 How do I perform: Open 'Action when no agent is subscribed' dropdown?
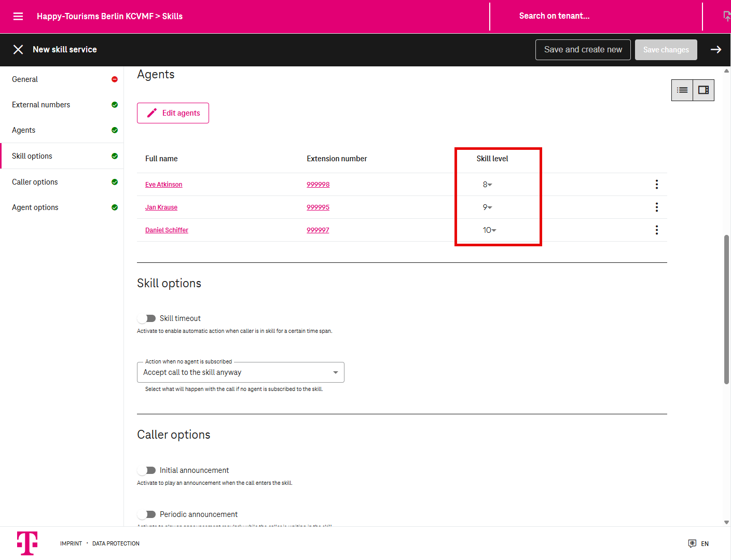[240, 372]
